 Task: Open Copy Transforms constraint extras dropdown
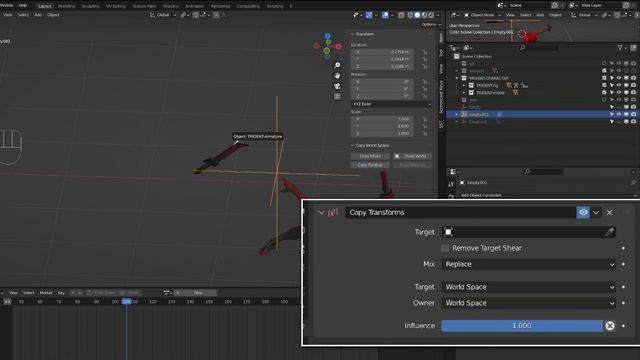pos(596,212)
